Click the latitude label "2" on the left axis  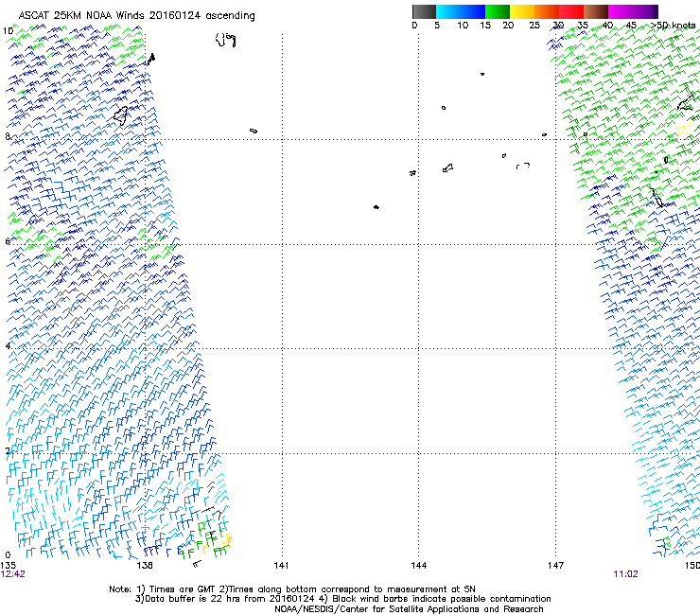point(8,450)
